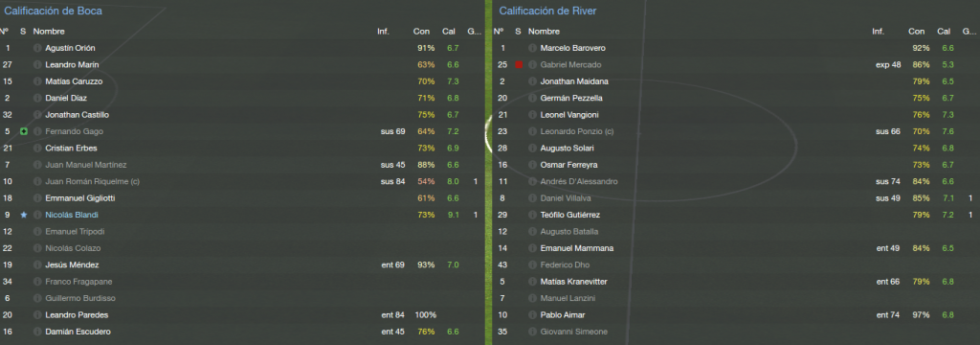Sort Boca players by Nº column header
This screenshot has height=345, width=980.
[5, 32]
